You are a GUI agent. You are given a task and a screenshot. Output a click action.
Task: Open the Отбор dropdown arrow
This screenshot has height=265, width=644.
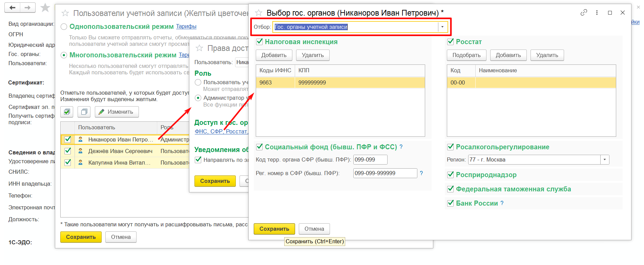coord(442,27)
